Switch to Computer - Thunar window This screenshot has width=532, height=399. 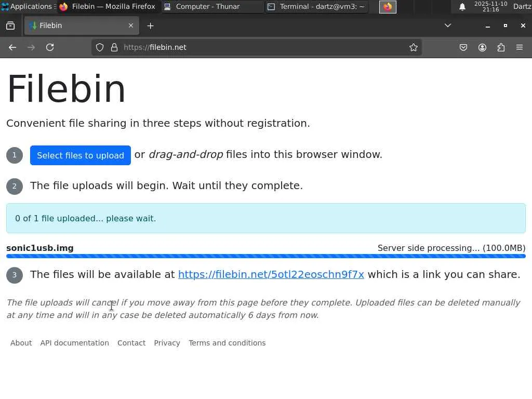coord(212,6)
